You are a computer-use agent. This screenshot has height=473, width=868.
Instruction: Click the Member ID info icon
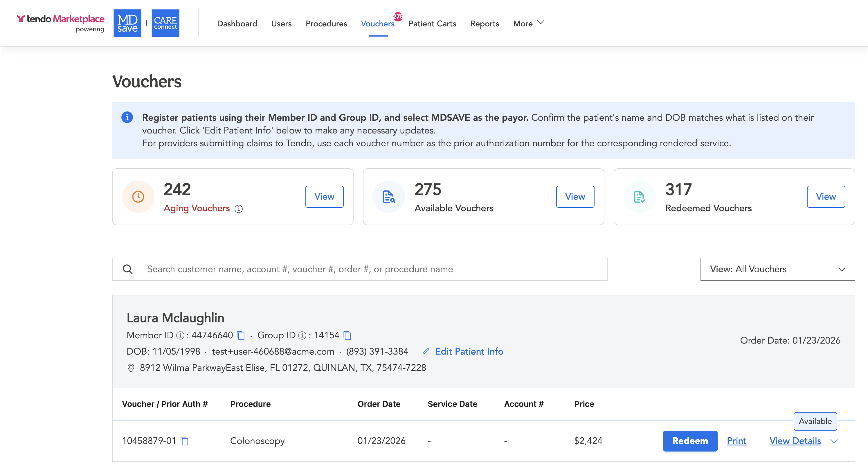(x=180, y=335)
